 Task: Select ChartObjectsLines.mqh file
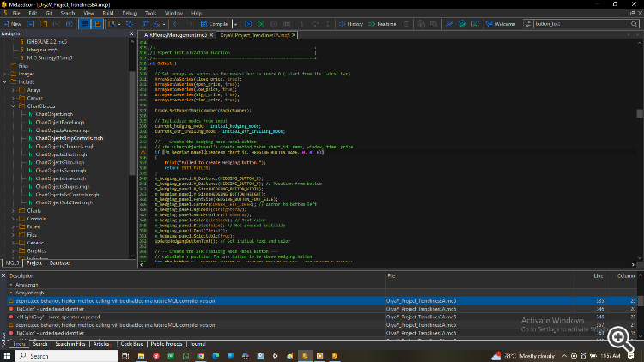[60, 178]
